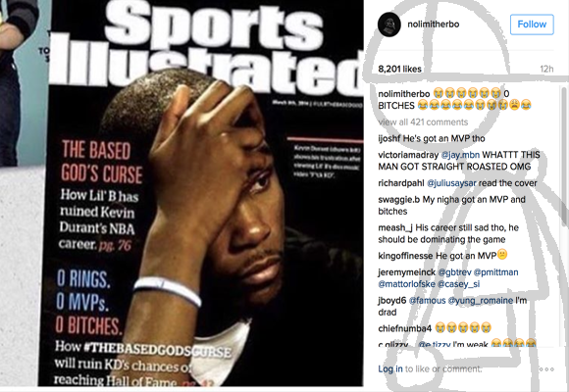Screen dimensions: 569x392
Task: Open nolimitherbo profile avatar
Action: [x=389, y=24]
